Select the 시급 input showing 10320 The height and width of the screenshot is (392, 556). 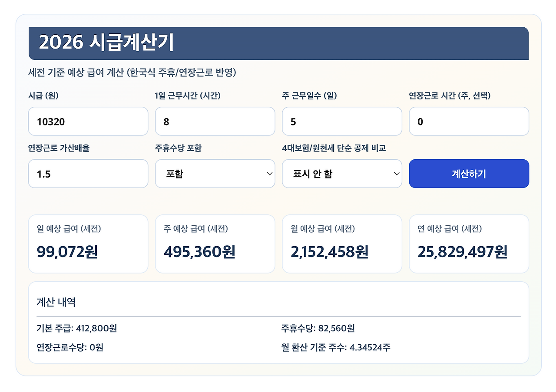tap(88, 121)
